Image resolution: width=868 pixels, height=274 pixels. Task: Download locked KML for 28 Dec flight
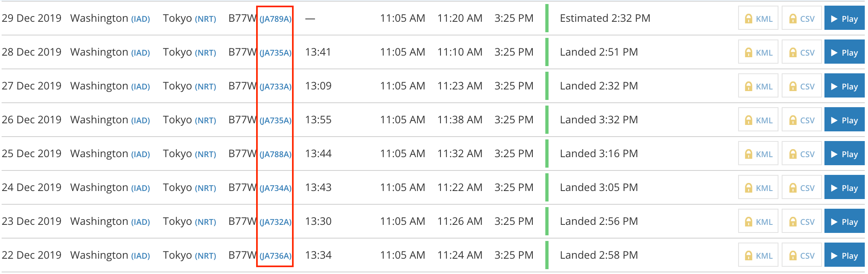(759, 52)
